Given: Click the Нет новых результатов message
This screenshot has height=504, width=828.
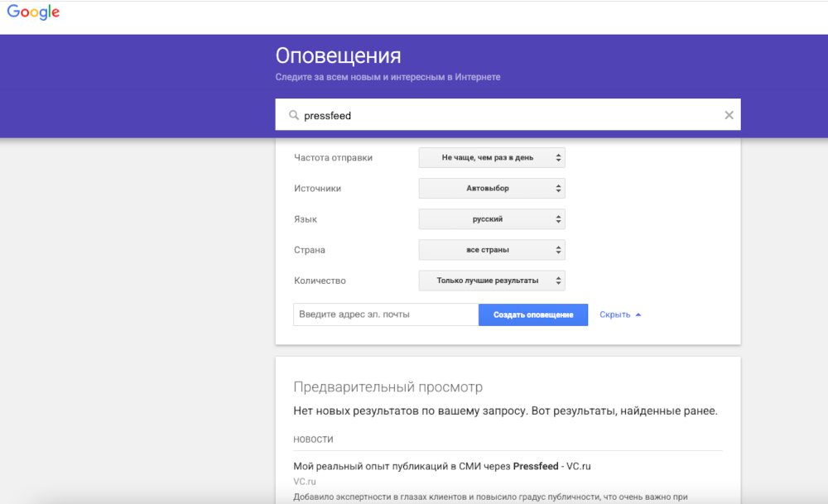Looking at the screenshot, I should click(x=505, y=410).
